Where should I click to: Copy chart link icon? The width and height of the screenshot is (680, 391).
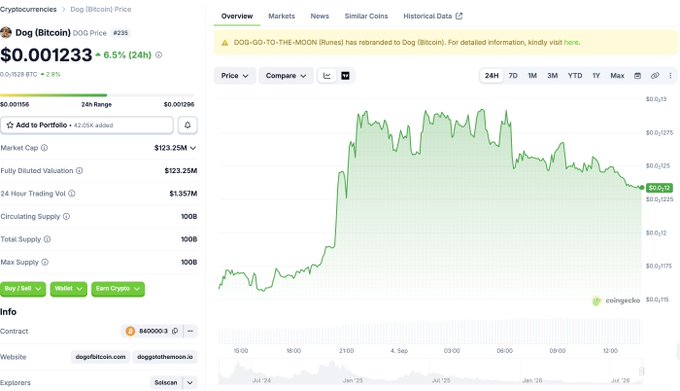pyautogui.click(x=655, y=76)
